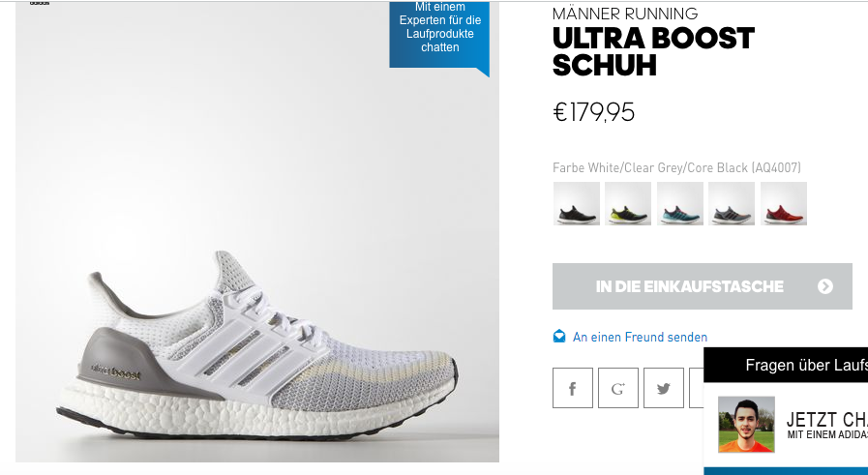The height and width of the screenshot is (475, 868).
Task: Click the Männer Running category label
Action: [x=625, y=14]
